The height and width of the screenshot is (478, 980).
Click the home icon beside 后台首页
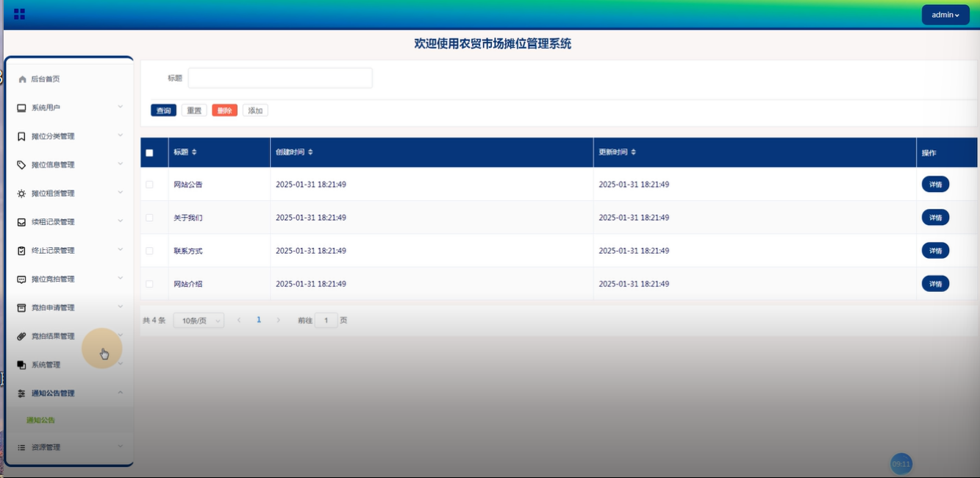point(22,79)
